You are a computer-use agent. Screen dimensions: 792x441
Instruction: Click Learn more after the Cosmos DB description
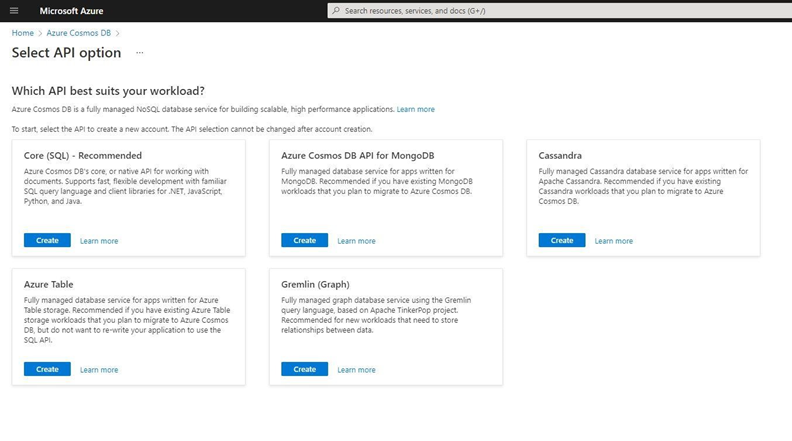pos(415,109)
